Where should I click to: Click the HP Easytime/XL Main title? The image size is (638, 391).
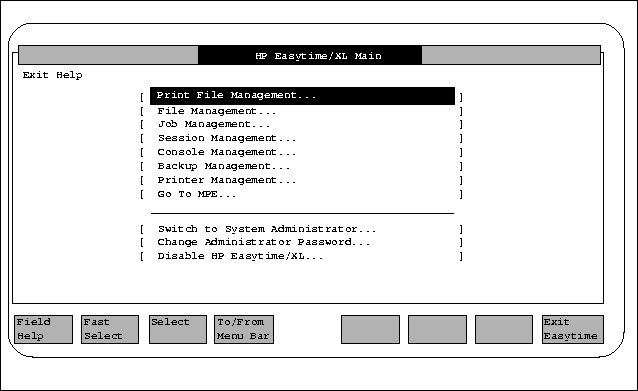318,56
